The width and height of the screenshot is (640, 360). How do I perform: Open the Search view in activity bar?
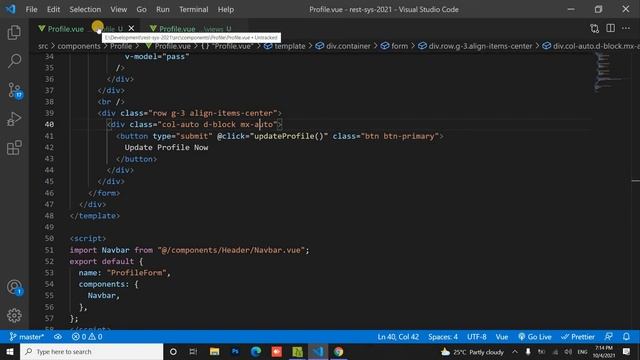click(14, 61)
